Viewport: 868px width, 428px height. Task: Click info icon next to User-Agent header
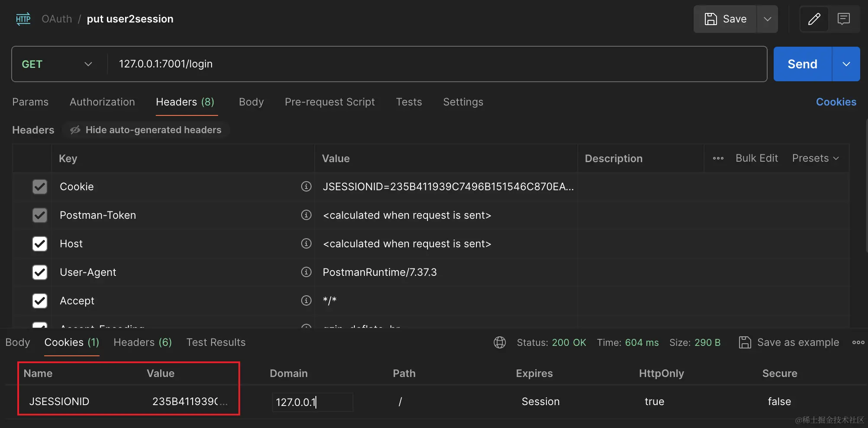click(306, 272)
